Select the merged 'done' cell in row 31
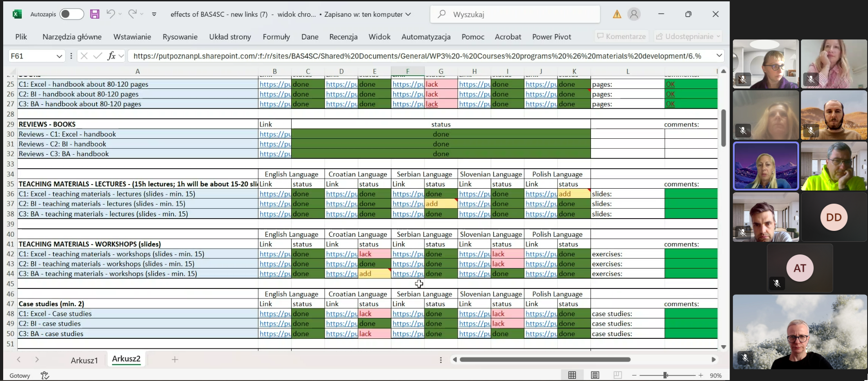The height and width of the screenshot is (381, 868). pos(441,144)
